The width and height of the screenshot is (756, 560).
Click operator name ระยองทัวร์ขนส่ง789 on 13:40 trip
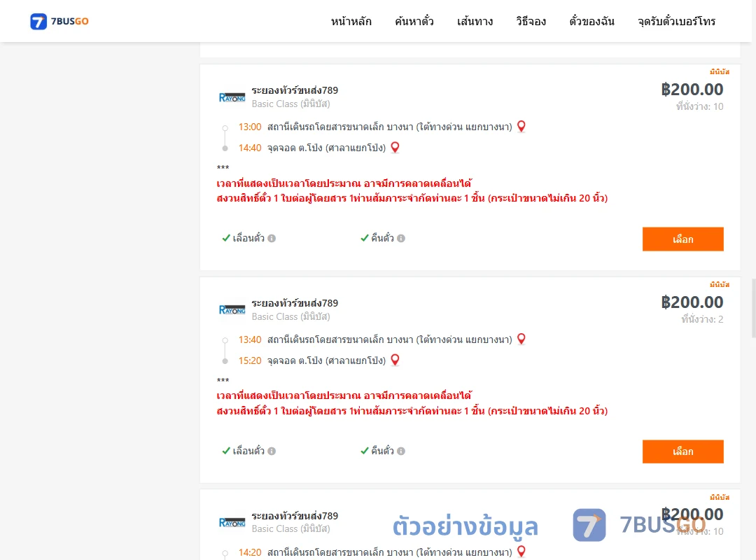(295, 303)
